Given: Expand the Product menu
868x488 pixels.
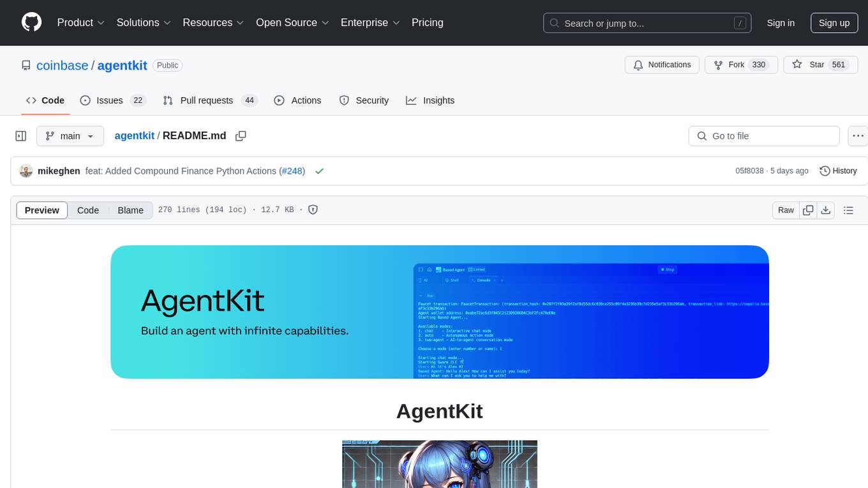Looking at the screenshot, I should pos(81,22).
